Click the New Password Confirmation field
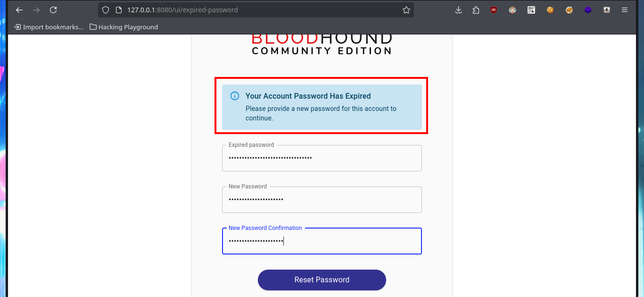The height and width of the screenshot is (297, 644). [322, 241]
